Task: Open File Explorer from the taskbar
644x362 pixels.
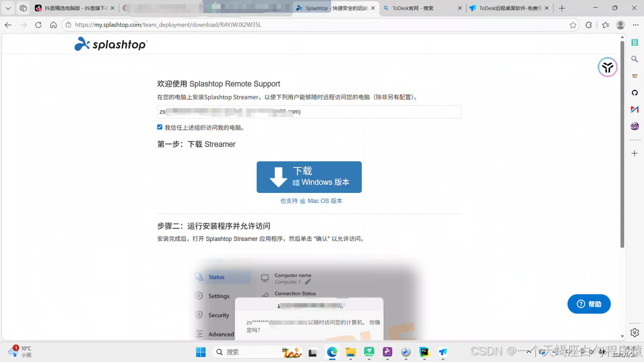Action: pyautogui.click(x=351, y=351)
